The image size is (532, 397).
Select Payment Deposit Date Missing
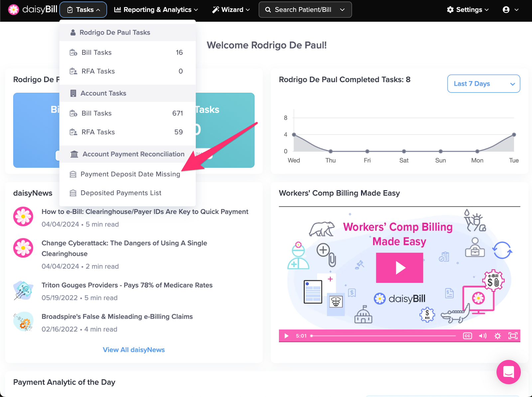pyautogui.click(x=130, y=174)
